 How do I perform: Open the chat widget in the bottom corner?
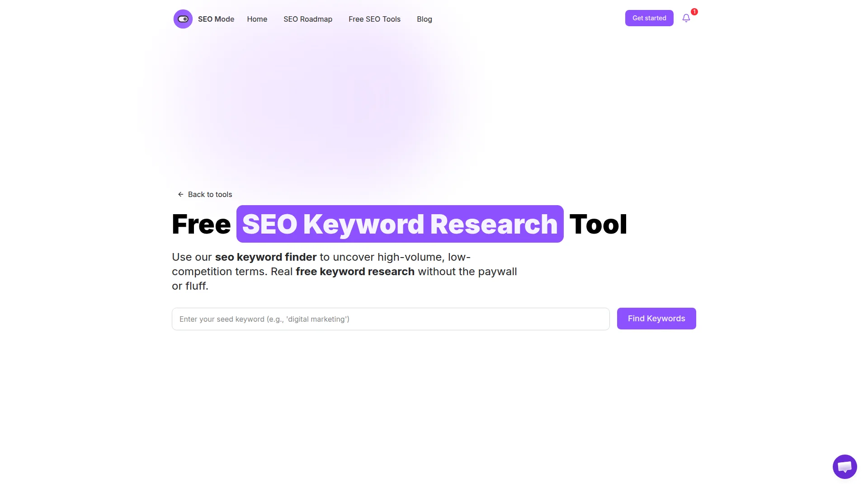(844, 466)
